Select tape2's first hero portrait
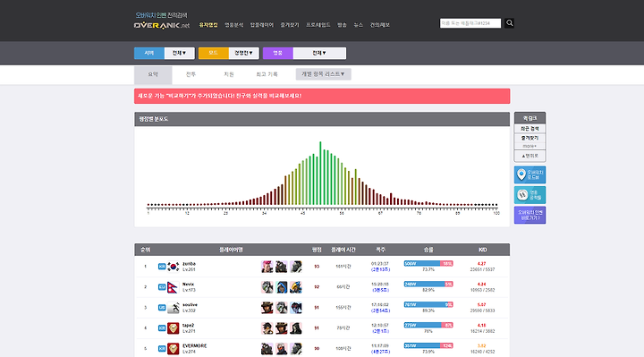The height and width of the screenshot is (357, 644). point(267,328)
